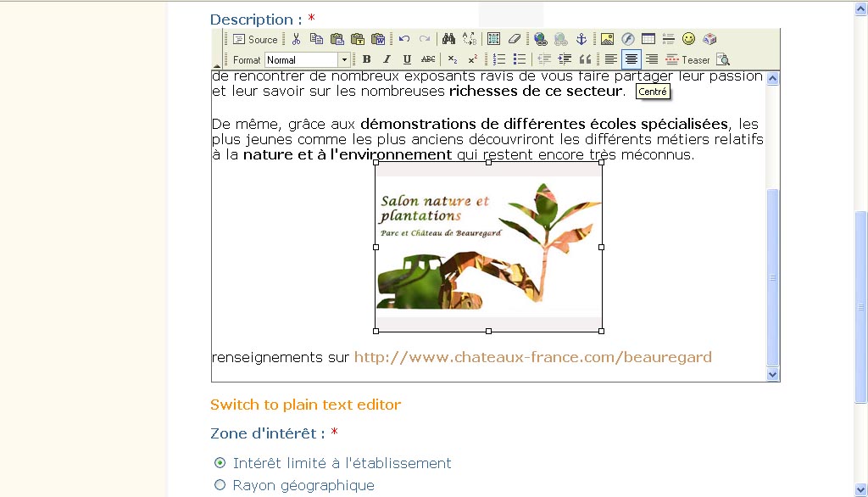Select Intérêt limité à l'établissement radio button
Viewport: 868px width, 497px height.
220,462
